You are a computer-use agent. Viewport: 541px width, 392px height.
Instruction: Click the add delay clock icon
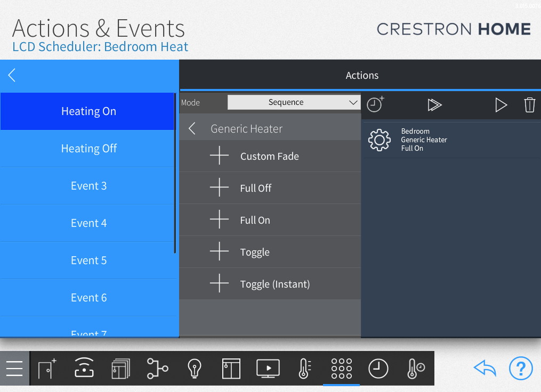coord(375,104)
